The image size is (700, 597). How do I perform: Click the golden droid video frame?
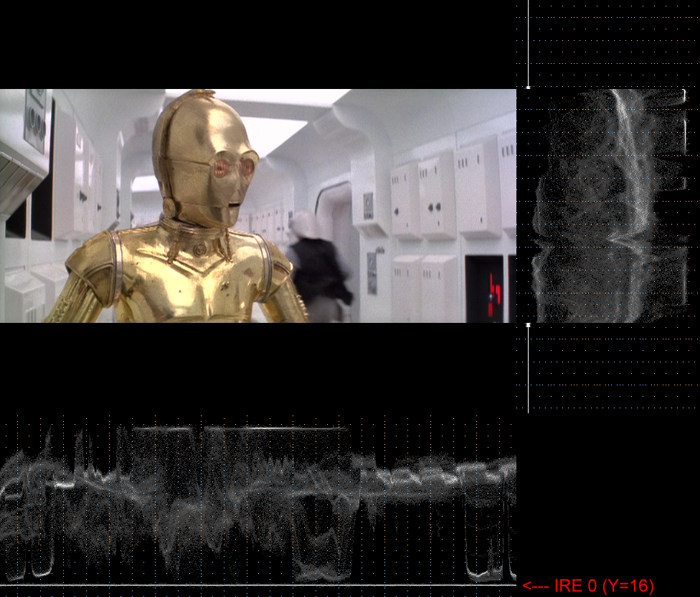(258, 205)
